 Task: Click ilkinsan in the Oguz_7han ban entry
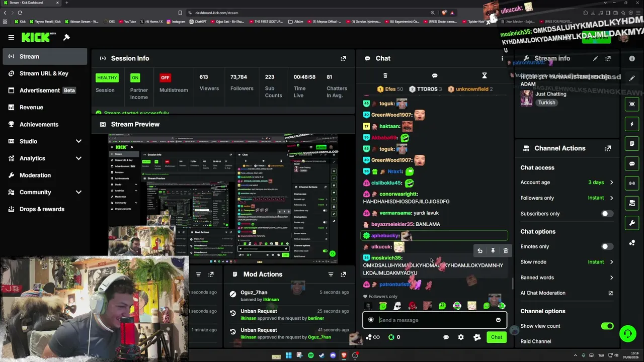(271, 300)
